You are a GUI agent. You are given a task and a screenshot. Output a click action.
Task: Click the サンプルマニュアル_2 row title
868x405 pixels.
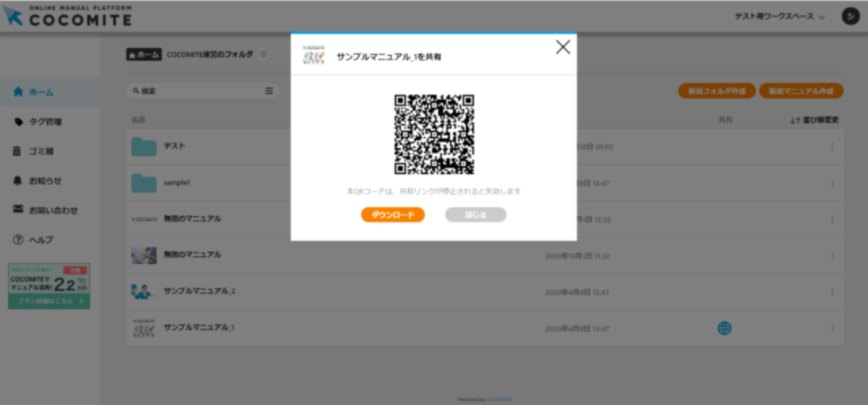click(x=199, y=291)
